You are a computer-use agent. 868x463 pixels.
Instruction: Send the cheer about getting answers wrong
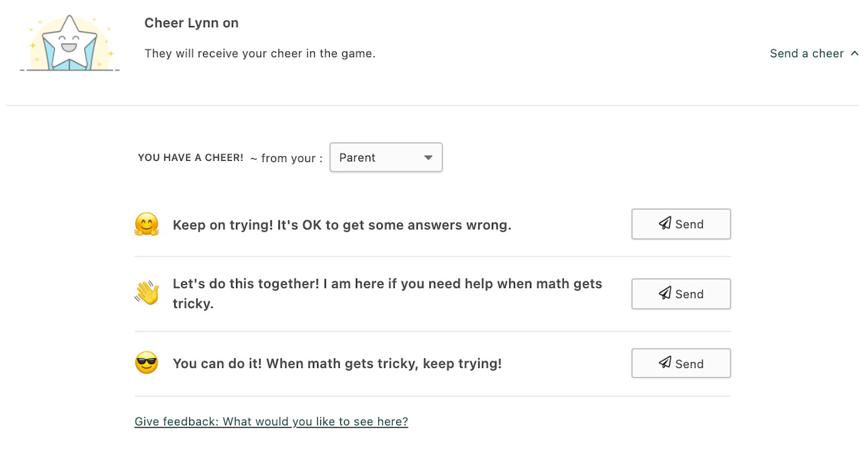click(681, 224)
